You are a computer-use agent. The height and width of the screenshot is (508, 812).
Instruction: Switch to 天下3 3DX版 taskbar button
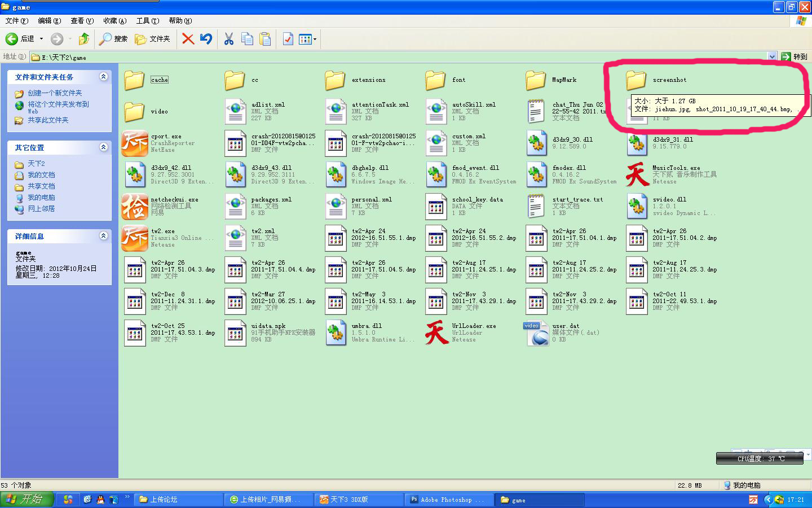pyautogui.click(x=359, y=500)
